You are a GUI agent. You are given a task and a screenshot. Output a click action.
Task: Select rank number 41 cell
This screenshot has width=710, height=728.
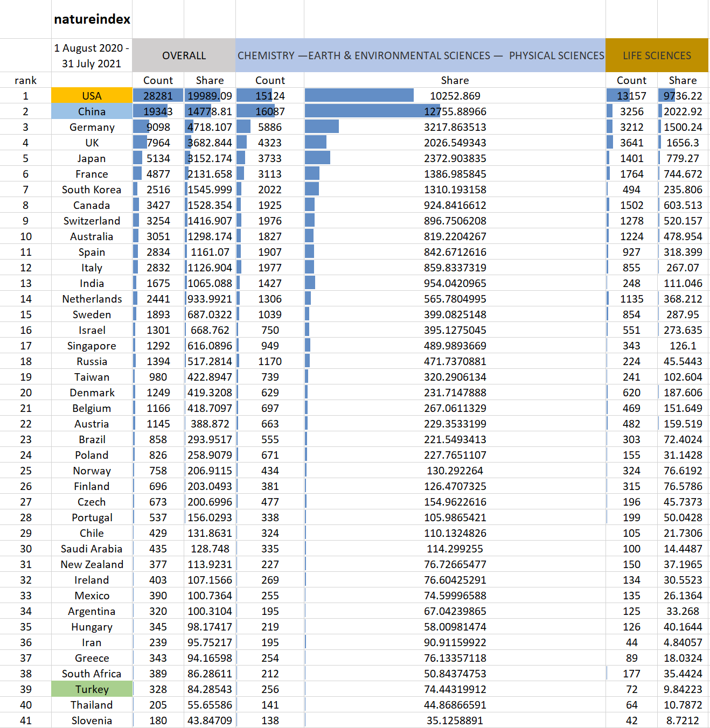26,720
